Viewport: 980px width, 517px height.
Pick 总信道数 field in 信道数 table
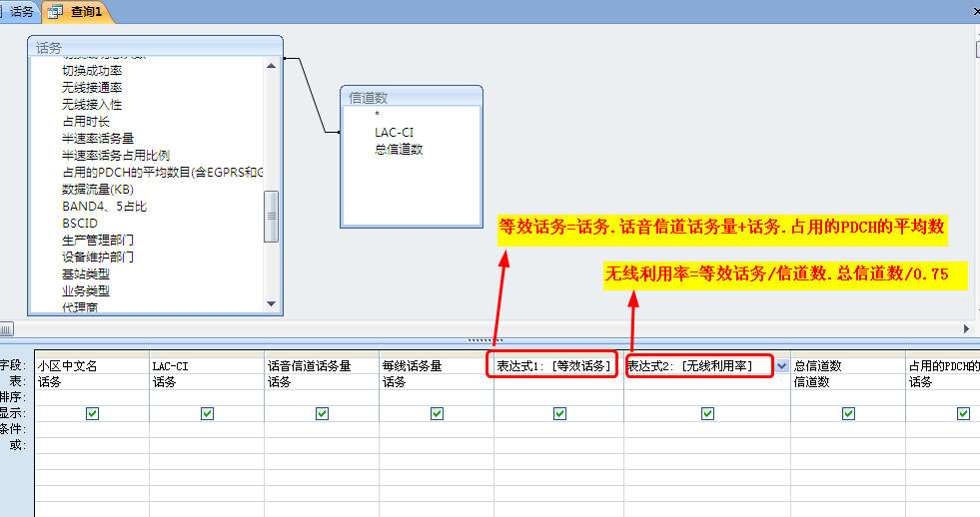[x=399, y=149]
